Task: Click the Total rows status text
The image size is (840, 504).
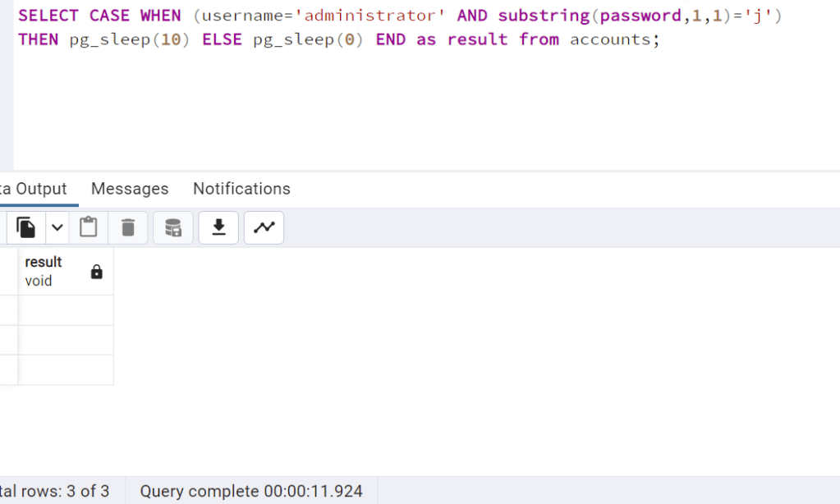Action: 56,491
